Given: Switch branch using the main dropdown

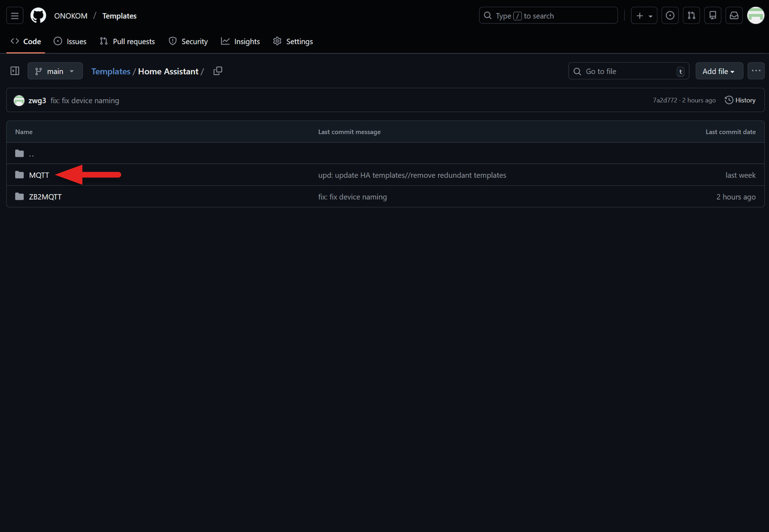Looking at the screenshot, I should 55,71.
